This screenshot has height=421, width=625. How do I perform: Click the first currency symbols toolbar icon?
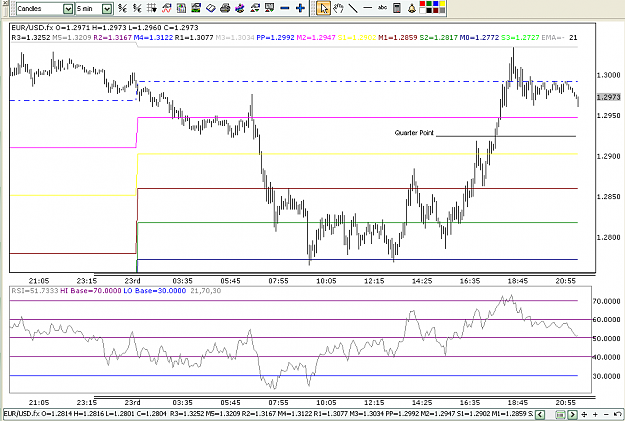[122, 8]
